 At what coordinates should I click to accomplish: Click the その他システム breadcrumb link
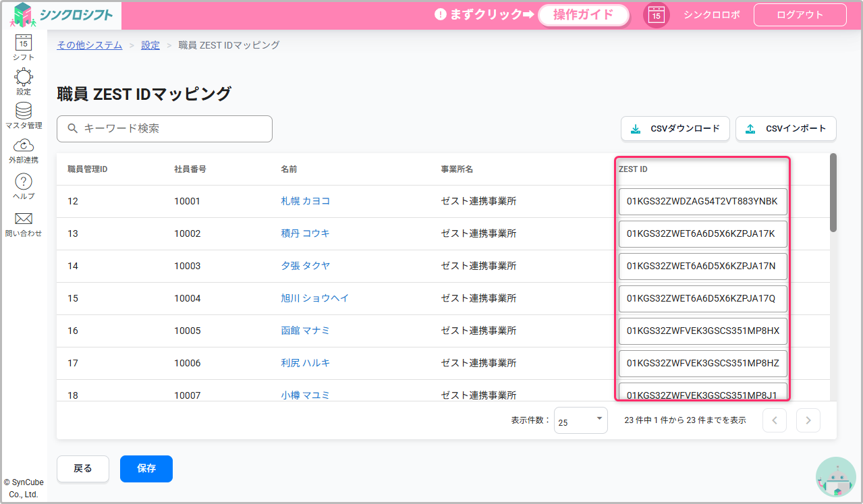[90, 45]
